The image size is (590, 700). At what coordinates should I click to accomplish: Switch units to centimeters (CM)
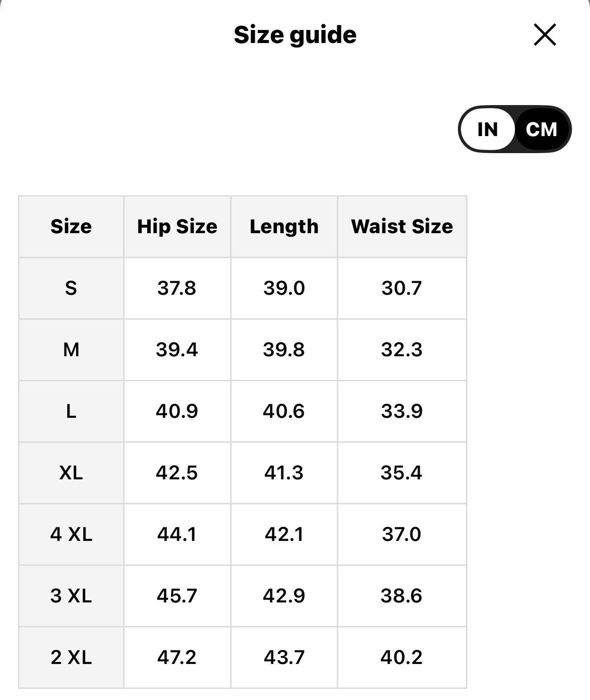tap(541, 130)
